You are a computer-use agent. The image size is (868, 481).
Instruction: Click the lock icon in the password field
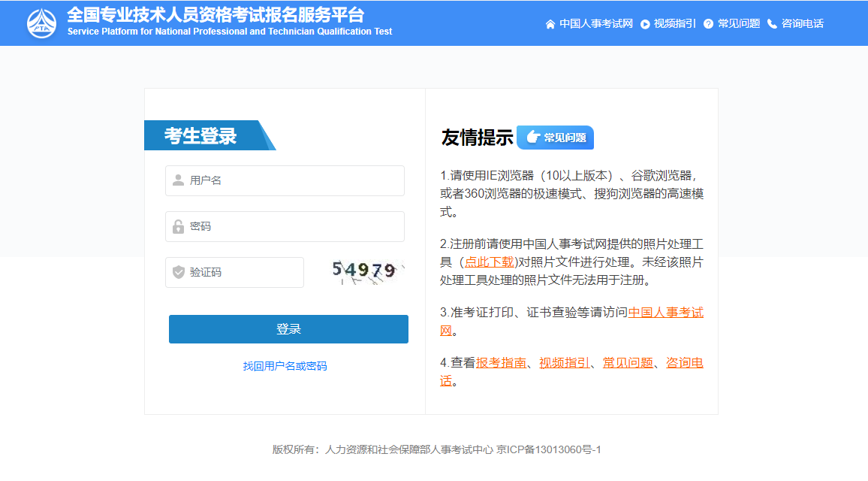[178, 226]
